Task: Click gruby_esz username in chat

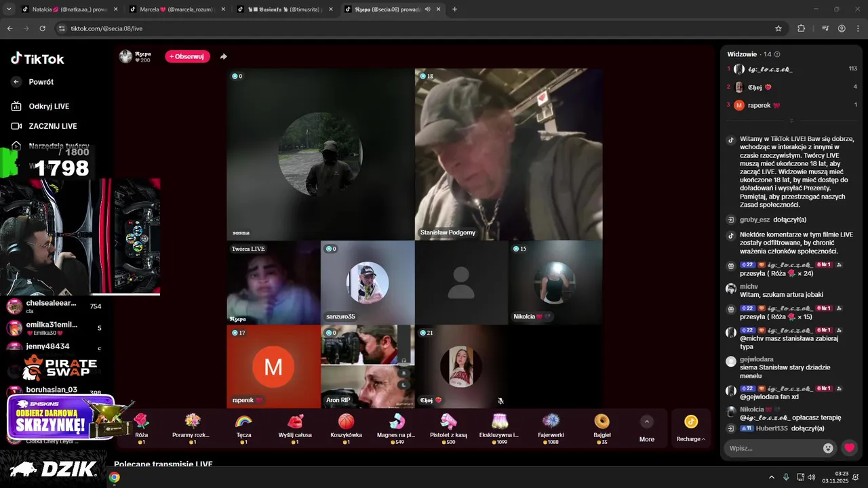Action: click(x=755, y=220)
